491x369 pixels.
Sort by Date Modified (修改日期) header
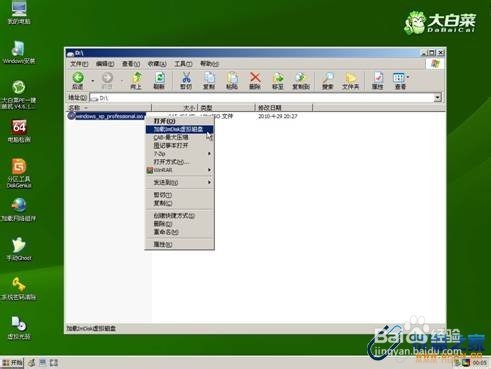(x=284, y=108)
